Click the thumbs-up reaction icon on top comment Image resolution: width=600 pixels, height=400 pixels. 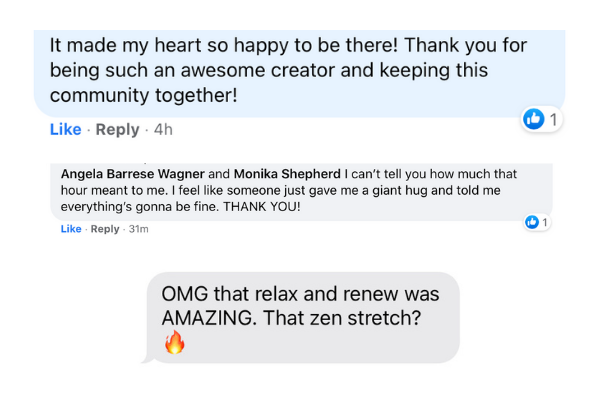[534, 119]
